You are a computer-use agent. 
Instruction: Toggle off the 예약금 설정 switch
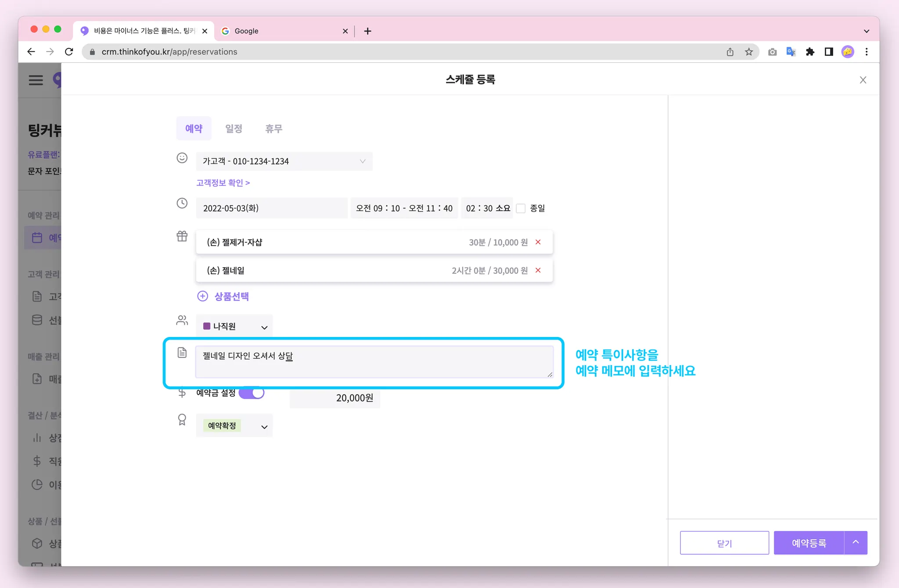pyautogui.click(x=252, y=393)
